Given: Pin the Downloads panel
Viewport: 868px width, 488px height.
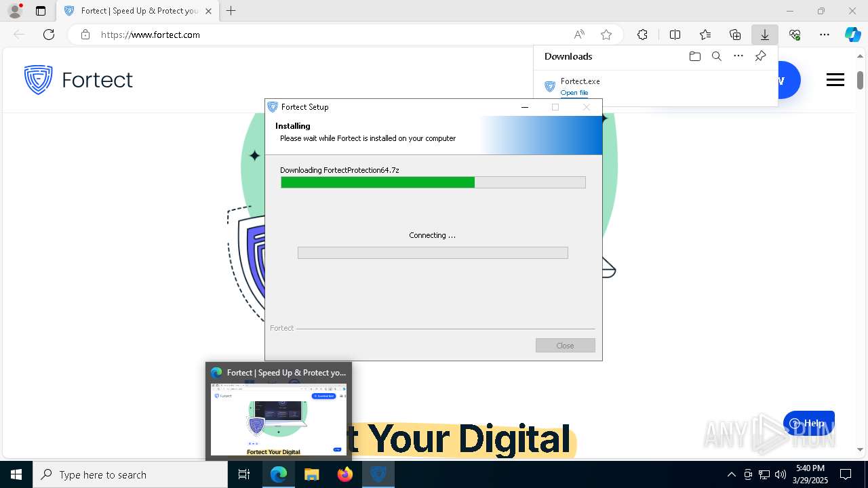Looking at the screenshot, I should pos(760,56).
